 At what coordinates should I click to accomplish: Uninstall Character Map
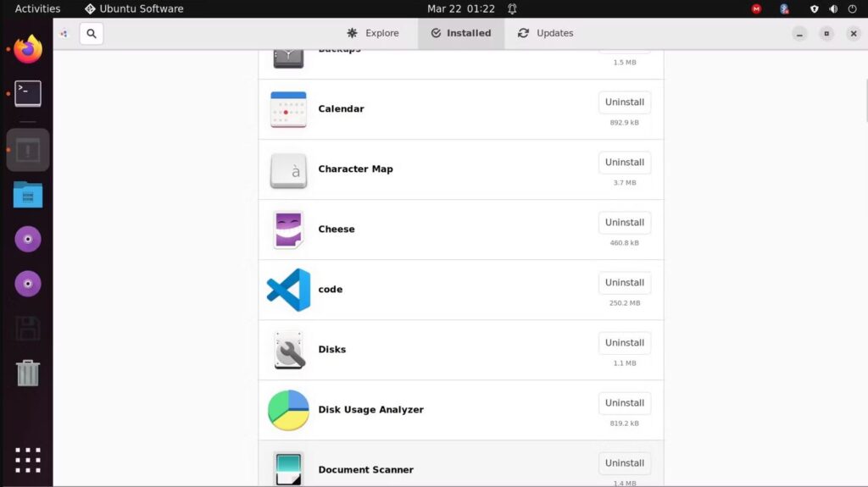625,163
